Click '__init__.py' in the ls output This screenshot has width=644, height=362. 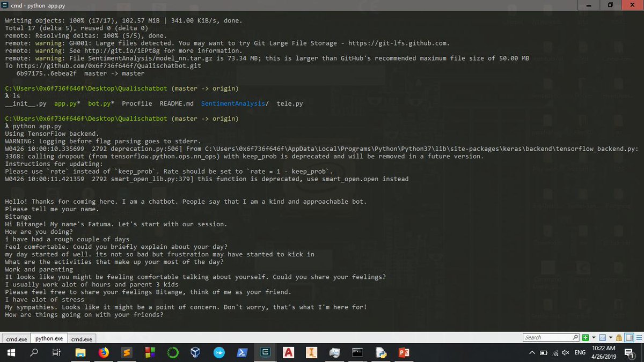(26, 104)
